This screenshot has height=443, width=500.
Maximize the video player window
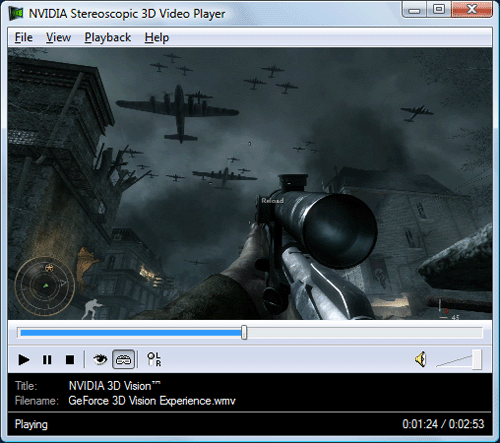[x=439, y=10]
